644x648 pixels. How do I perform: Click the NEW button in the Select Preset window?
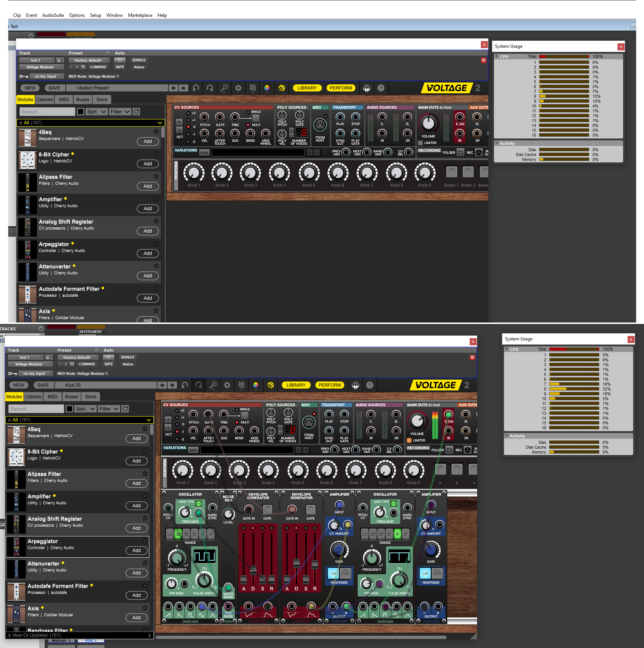pyautogui.click(x=30, y=88)
